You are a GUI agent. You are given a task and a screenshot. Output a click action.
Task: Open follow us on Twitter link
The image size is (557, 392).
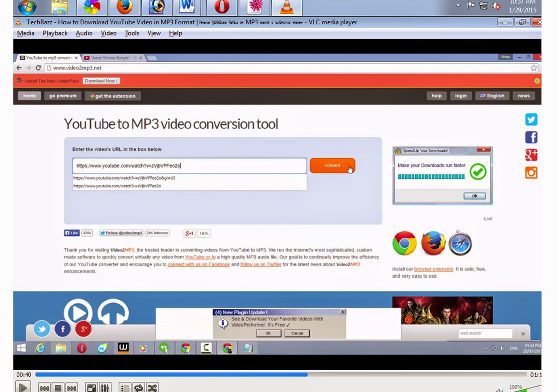261,264
